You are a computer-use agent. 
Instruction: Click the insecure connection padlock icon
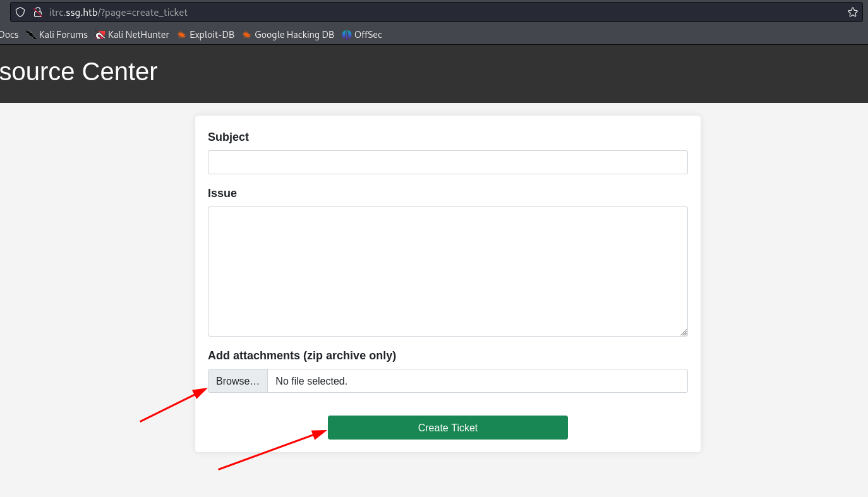(38, 12)
